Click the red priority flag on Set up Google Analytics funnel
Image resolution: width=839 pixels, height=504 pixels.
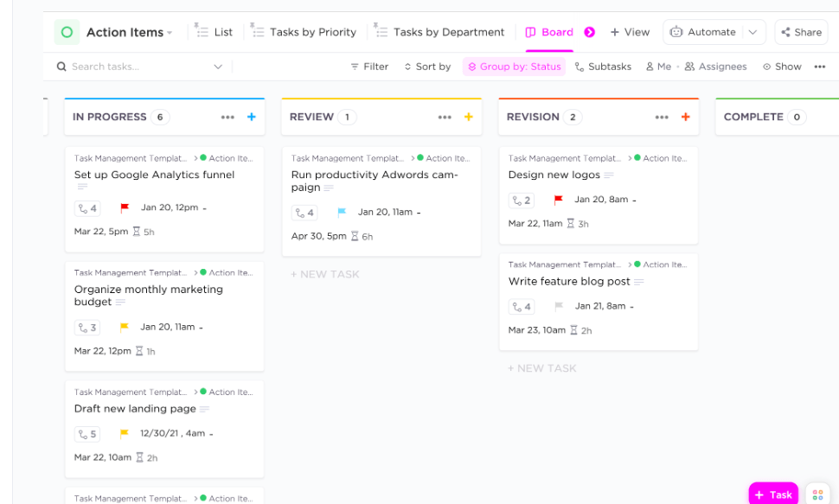[125, 208]
